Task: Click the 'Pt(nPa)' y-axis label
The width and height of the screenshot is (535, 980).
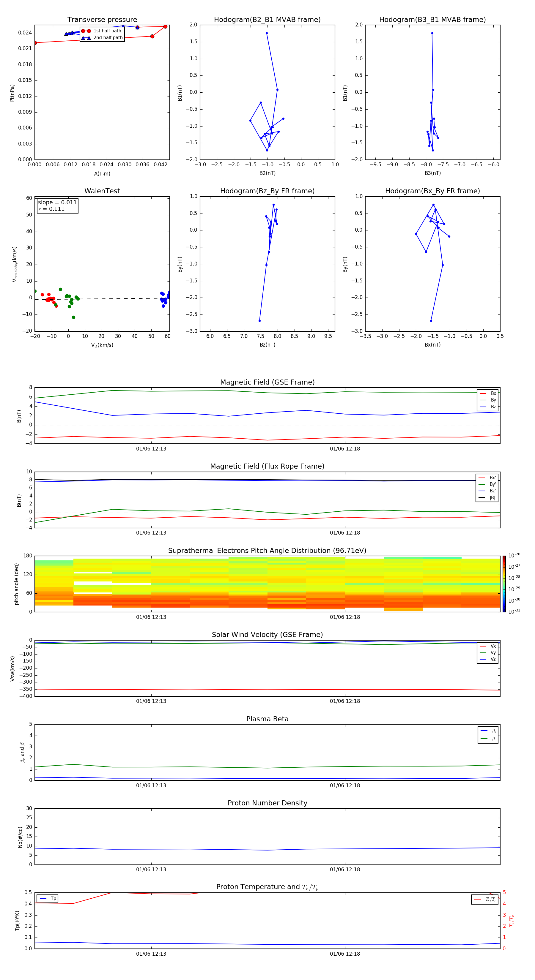Action: point(12,93)
